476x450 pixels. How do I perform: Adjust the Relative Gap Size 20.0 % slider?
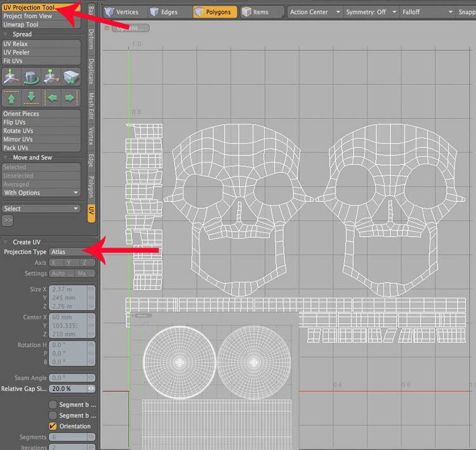click(x=69, y=388)
